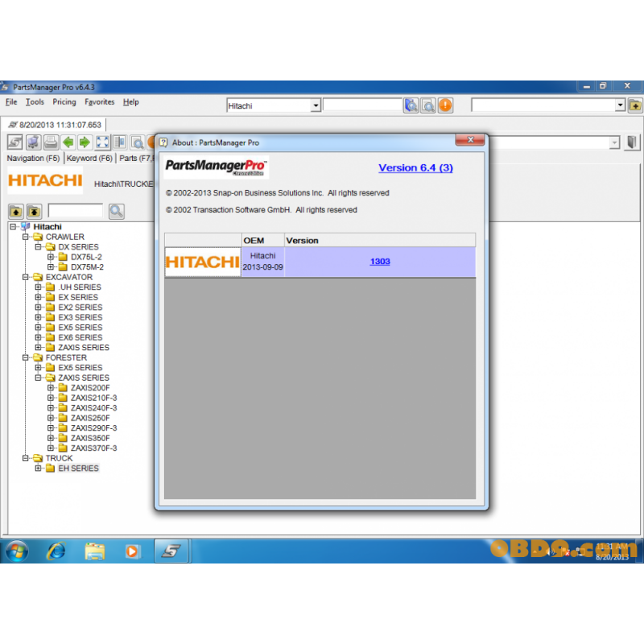Click the folder up one level icon
The image size is (644, 644).
click(x=16, y=212)
